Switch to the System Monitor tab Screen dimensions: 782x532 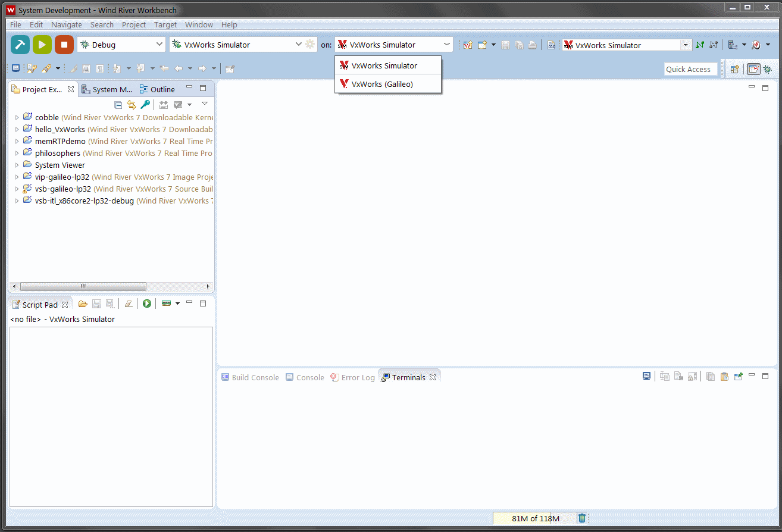pos(107,89)
